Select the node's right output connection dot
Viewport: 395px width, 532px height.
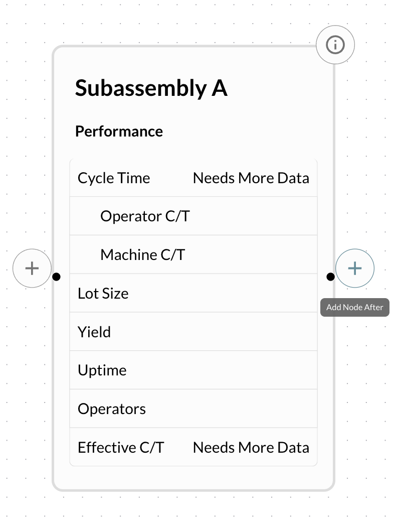[x=331, y=277]
